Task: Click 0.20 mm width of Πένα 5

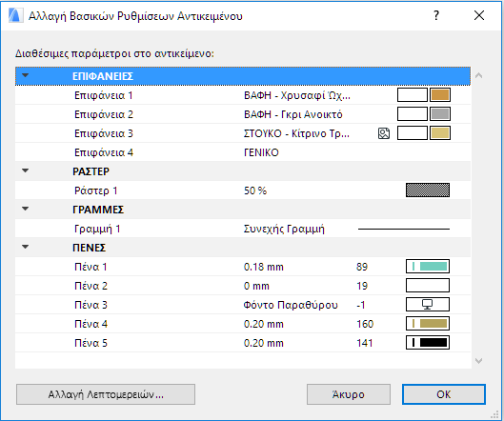Action: point(264,343)
